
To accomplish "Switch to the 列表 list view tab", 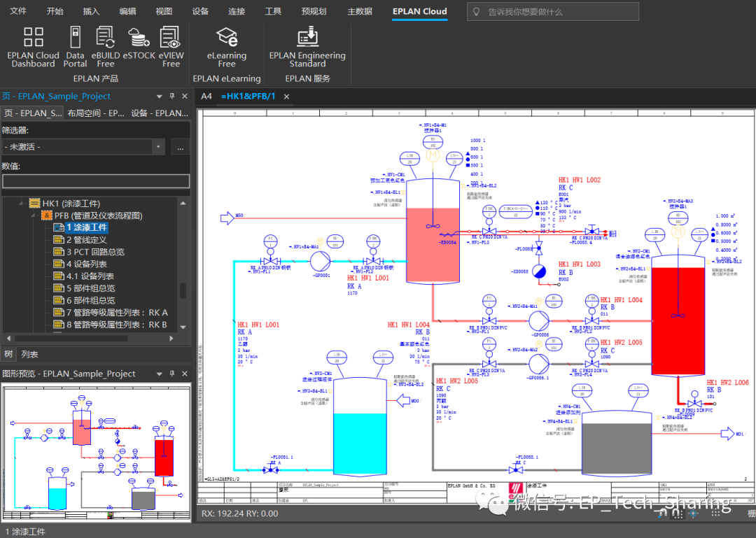I will [29, 355].
